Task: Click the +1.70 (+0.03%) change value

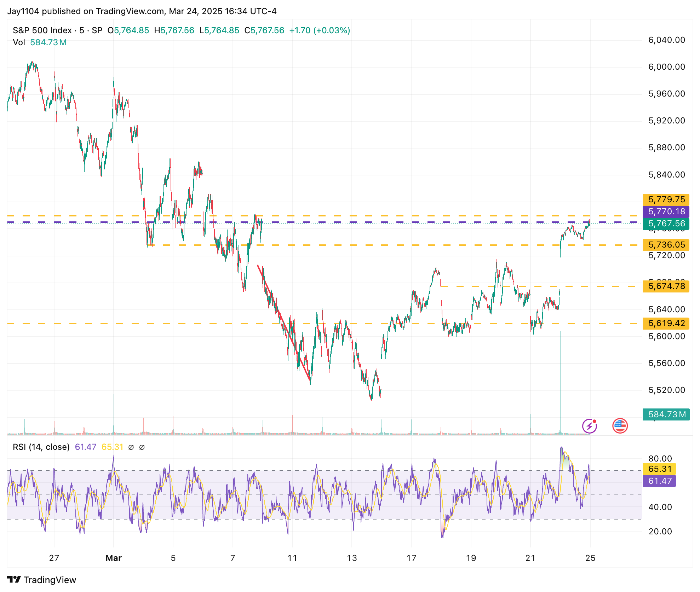Action: click(320, 30)
